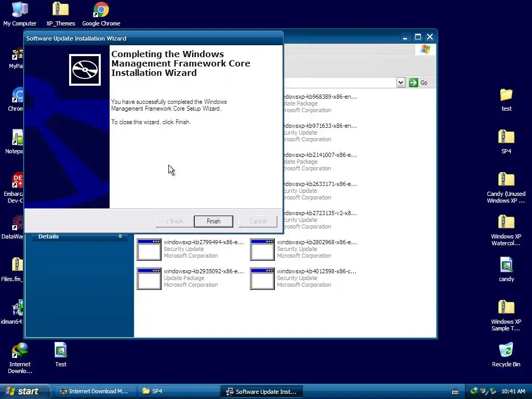Select windowsxp-kb2799494-x86 file icon
The width and height of the screenshot is (532, 399).
pos(149,249)
